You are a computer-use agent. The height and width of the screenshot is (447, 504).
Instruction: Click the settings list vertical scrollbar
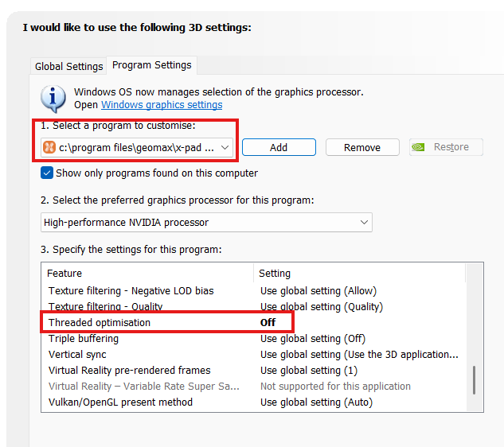pyautogui.click(x=474, y=379)
